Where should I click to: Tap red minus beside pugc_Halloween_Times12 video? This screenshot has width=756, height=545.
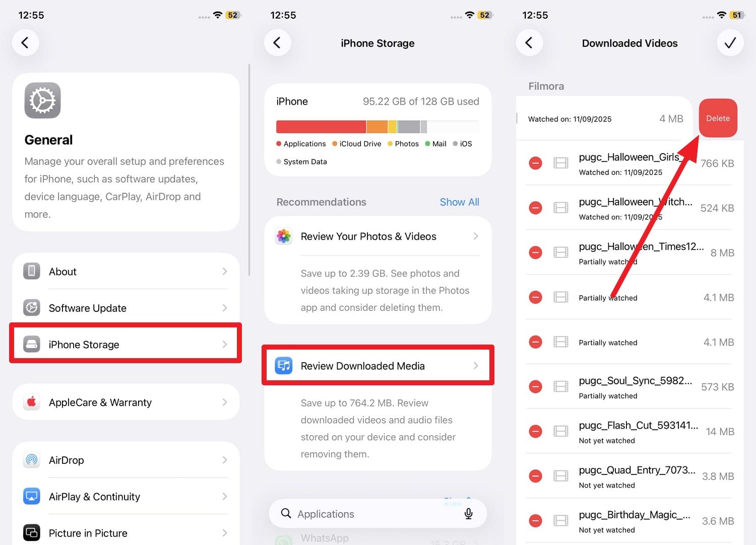coord(536,252)
